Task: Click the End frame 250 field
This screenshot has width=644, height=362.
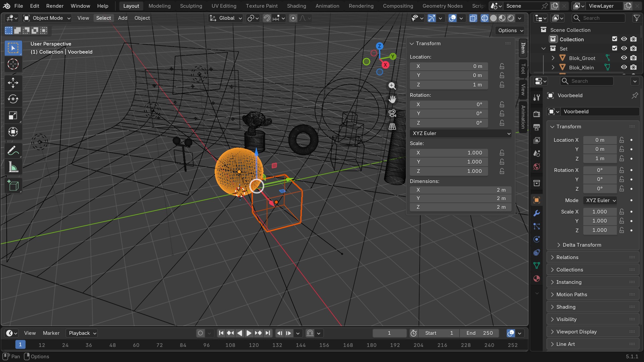Action: pos(479,333)
